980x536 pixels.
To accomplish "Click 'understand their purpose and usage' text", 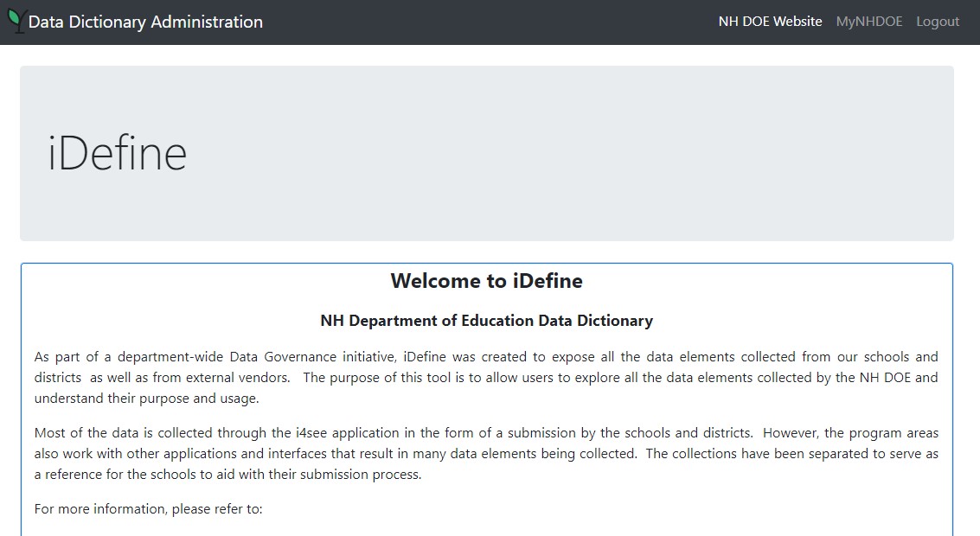I will [x=146, y=399].
